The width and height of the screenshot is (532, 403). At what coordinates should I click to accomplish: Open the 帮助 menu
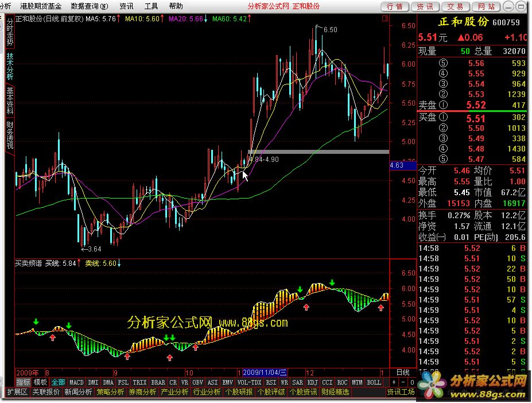tap(176, 6)
